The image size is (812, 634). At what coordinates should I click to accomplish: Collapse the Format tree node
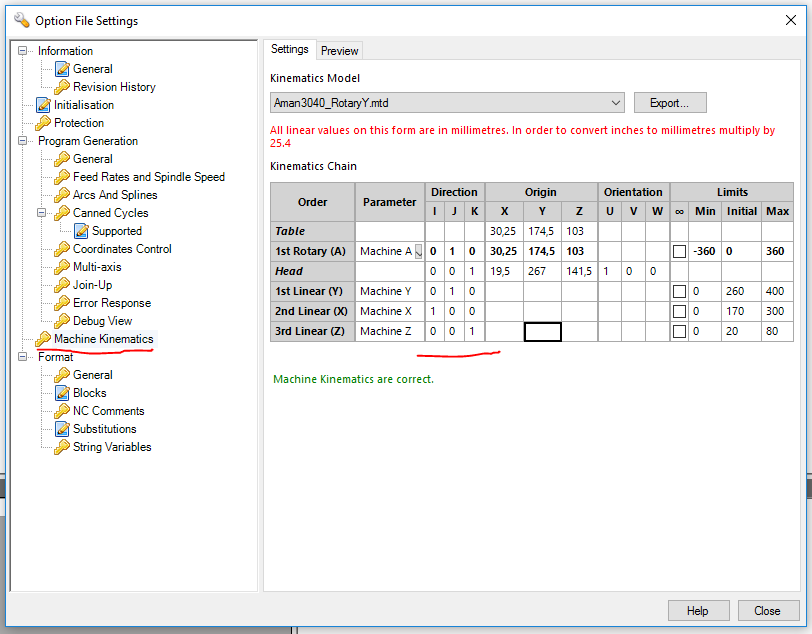coord(24,357)
